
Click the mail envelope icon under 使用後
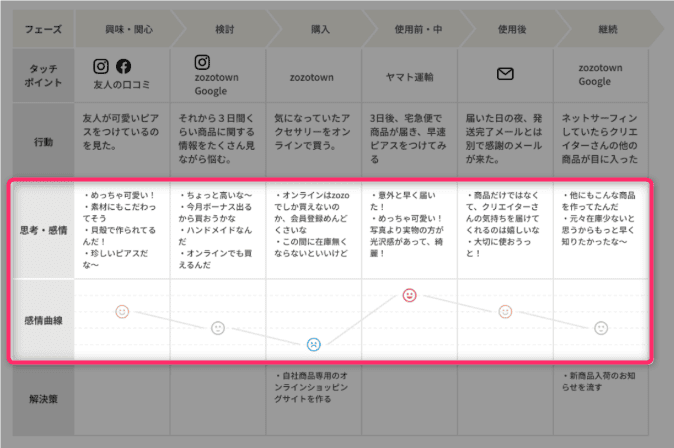[x=505, y=74]
